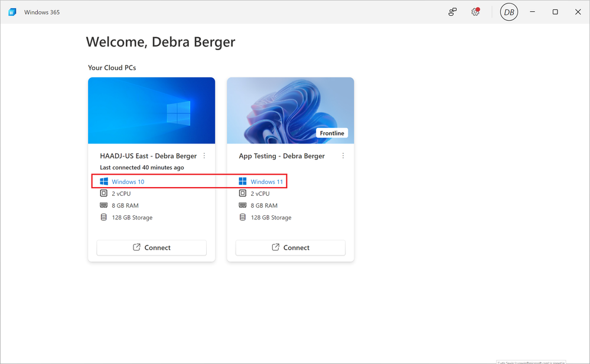Click the 'Welcome, Debra Berger' heading
Image resolution: width=590 pixels, height=364 pixels.
161,42
